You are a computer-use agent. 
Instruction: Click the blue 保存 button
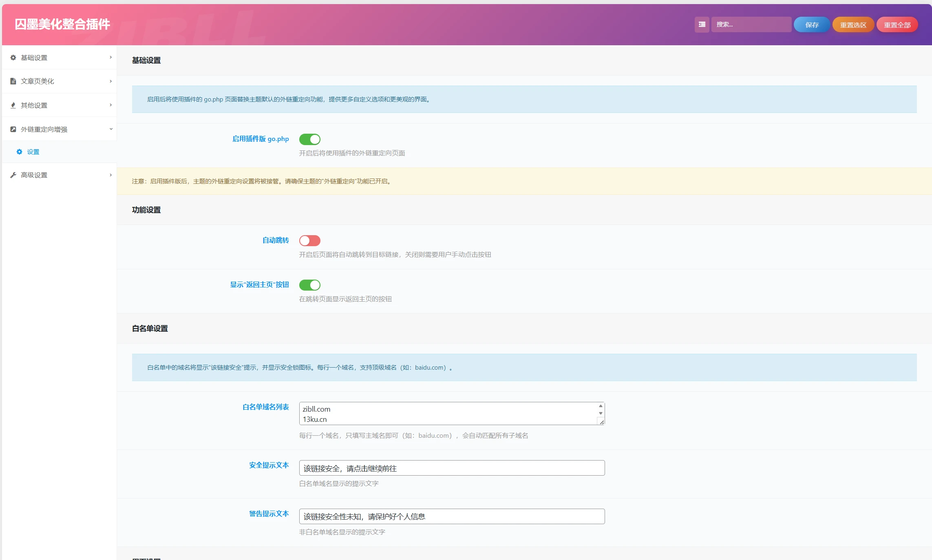coord(811,25)
